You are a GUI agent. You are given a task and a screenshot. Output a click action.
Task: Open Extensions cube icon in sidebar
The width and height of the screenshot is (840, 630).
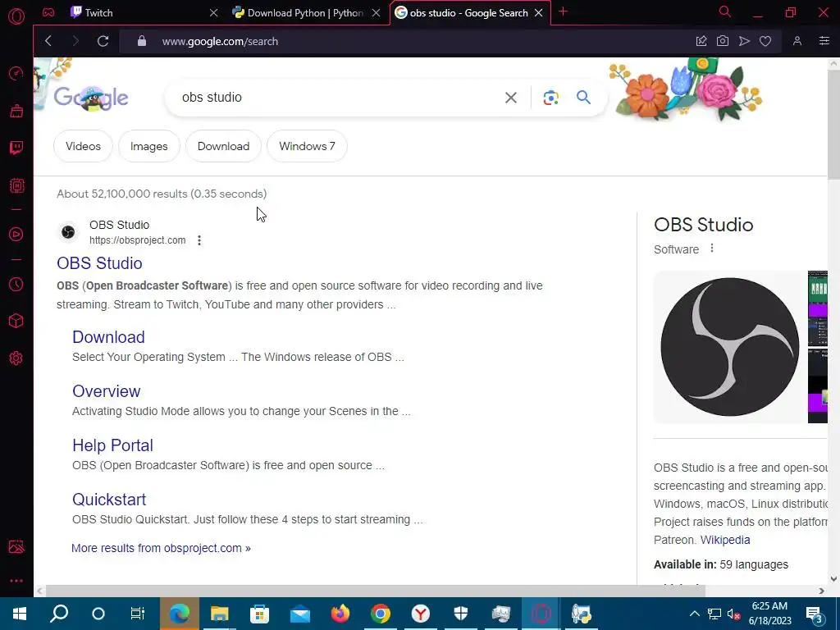tap(16, 321)
